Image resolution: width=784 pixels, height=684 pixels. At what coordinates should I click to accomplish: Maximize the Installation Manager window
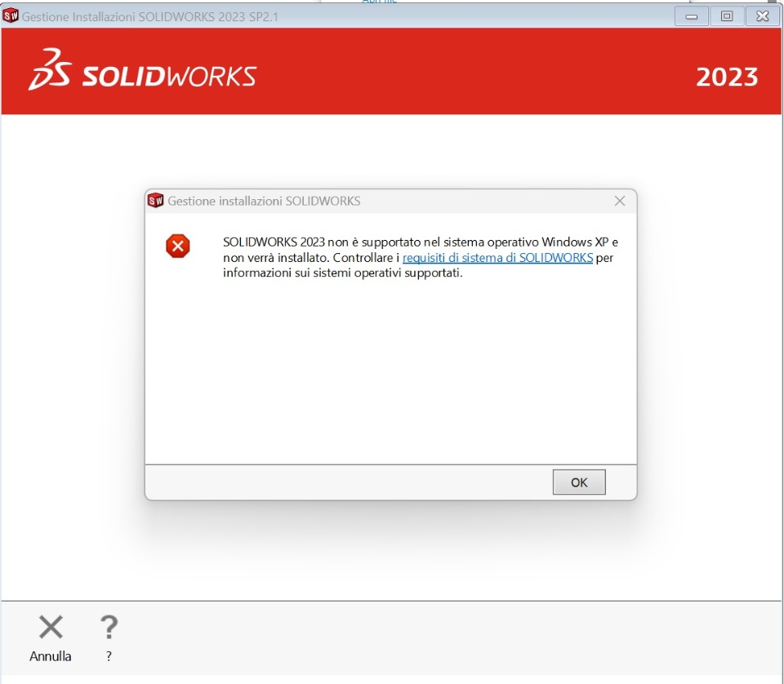point(727,16)
